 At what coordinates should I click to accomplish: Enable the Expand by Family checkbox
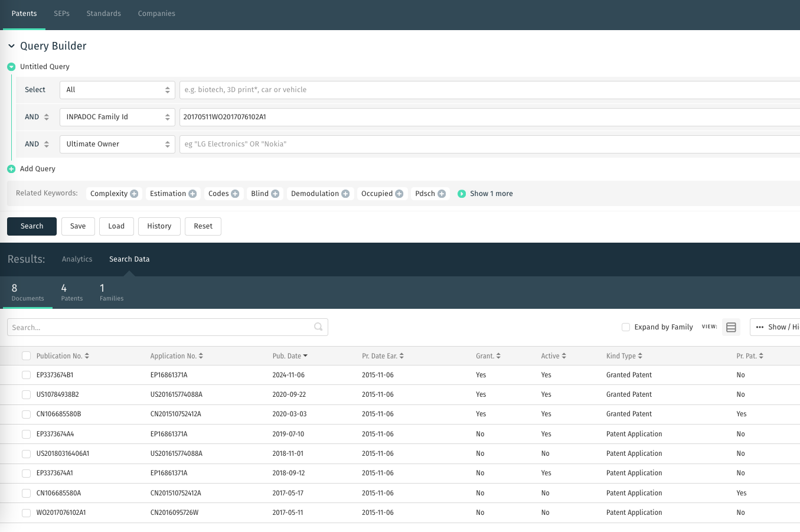point(626,327)
